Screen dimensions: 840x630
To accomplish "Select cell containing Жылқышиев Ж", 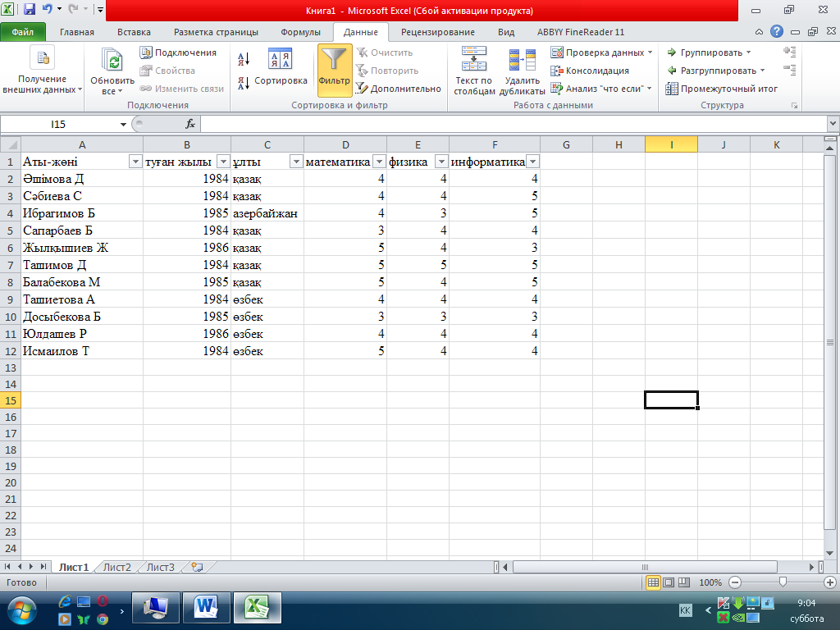I will pyautogui.click(x=82, y=248).
